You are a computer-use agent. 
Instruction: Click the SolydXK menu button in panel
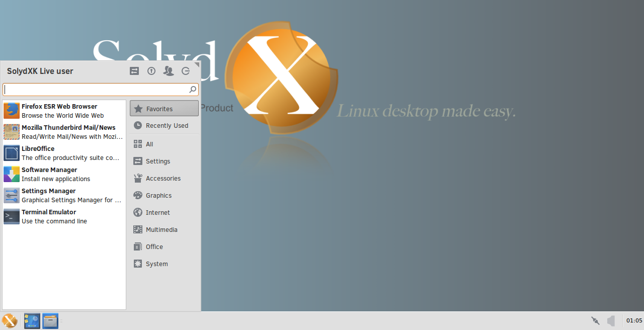point(10,320)
